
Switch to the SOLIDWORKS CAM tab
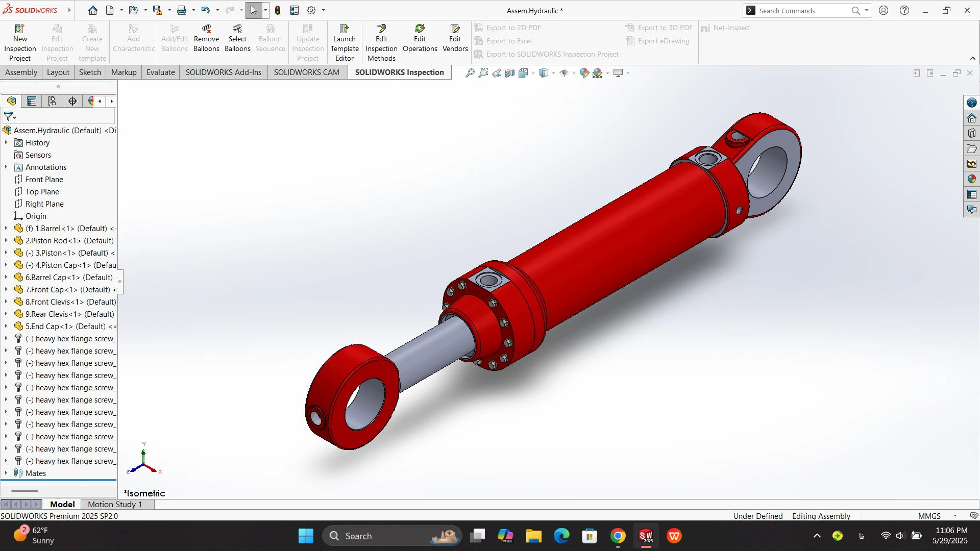(306, 72)
